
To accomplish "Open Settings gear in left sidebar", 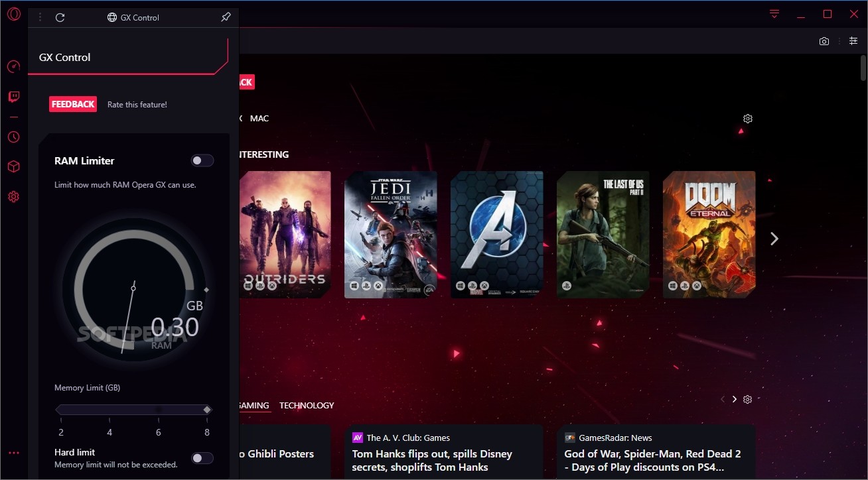I will click(13, 196).
